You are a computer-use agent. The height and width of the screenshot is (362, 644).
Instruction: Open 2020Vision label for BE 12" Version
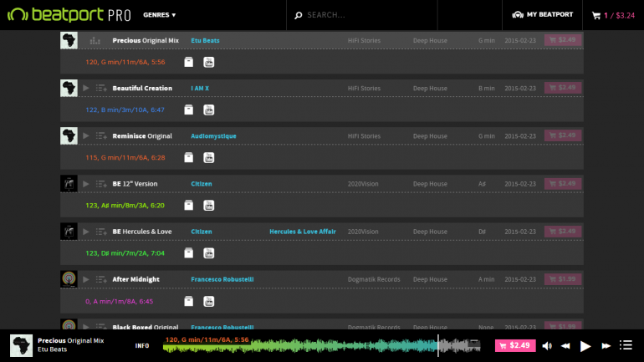tap(363, 184)
